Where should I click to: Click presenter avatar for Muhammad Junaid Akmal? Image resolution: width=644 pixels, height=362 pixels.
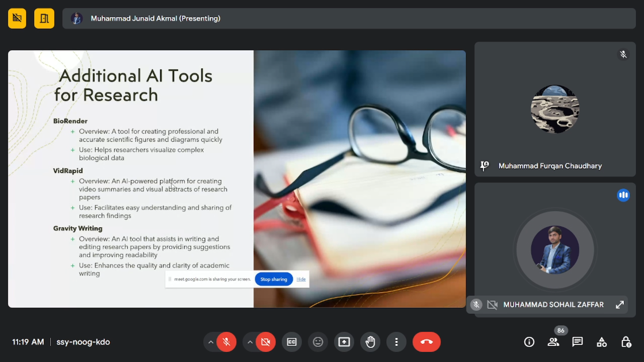[x=77, y=18]
